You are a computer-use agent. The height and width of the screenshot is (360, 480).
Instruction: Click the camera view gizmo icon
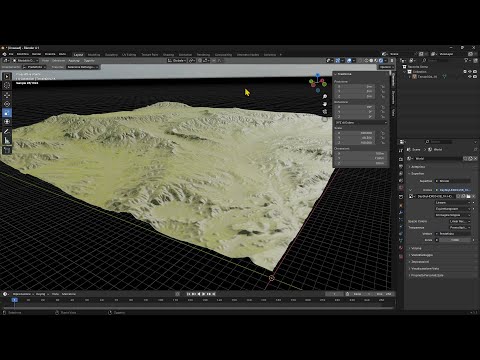coord(325,112)
